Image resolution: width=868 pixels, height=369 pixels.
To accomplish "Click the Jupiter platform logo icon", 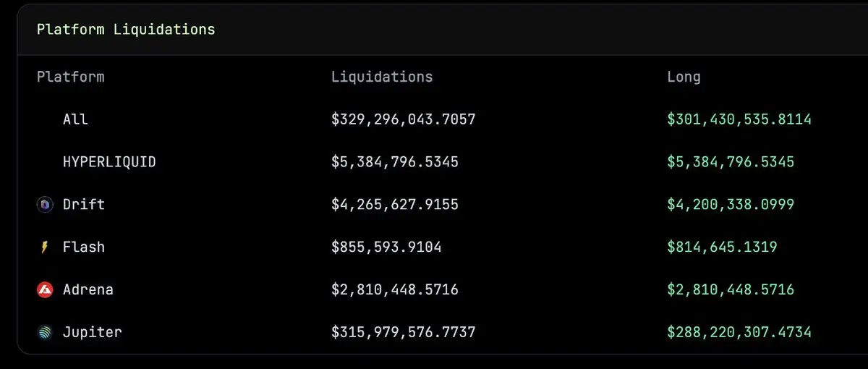I will click(45, 333).
